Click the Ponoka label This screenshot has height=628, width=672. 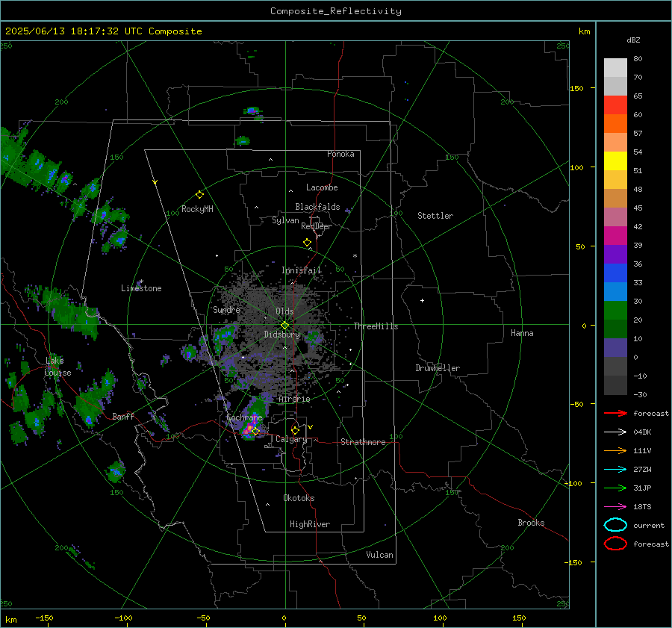(340, 154)
